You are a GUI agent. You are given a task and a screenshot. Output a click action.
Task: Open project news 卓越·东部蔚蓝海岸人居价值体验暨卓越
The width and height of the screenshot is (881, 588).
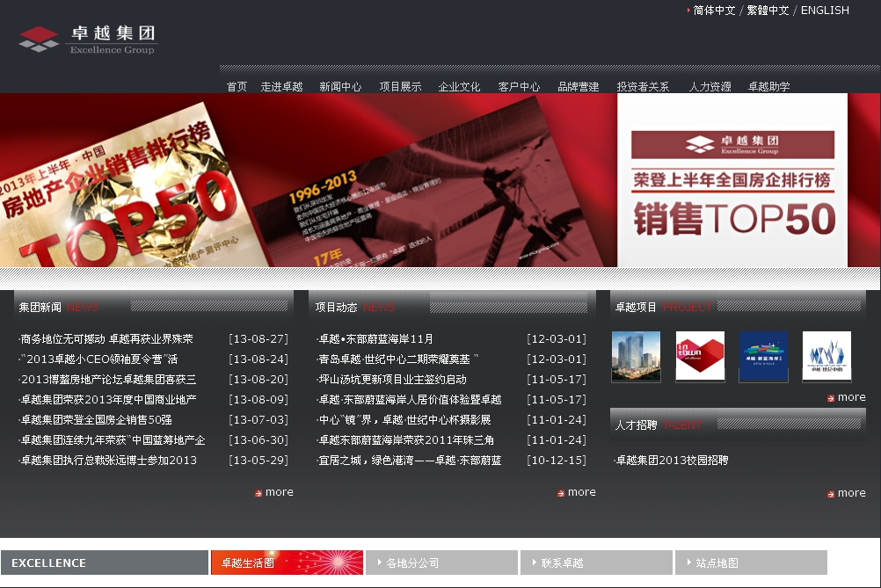[x=409, y=400]
